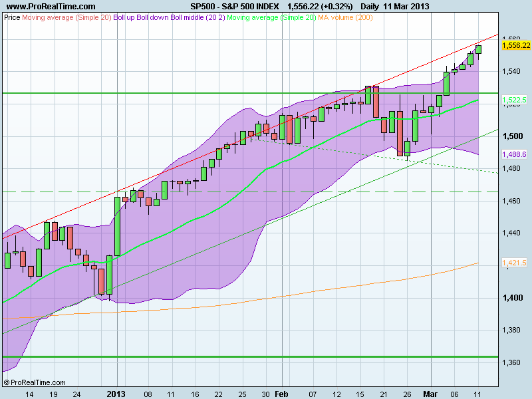Click the 1,500 price axis label
Screen dimensions: 532x399
pos(513,136)
